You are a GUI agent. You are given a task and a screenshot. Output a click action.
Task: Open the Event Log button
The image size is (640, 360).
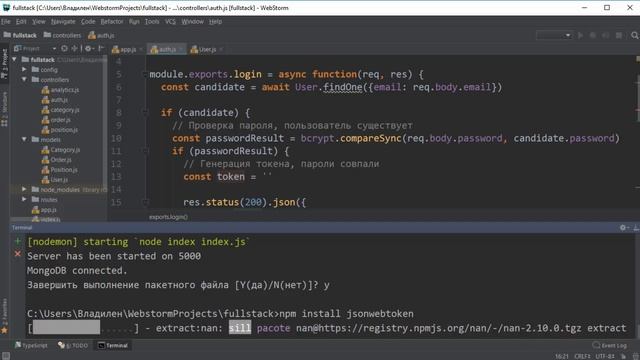point(609,345)
